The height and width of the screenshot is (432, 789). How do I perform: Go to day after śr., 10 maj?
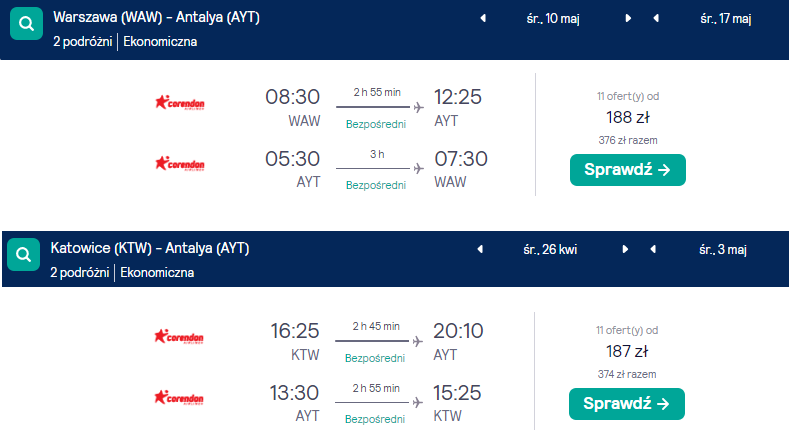coord(628,19)
